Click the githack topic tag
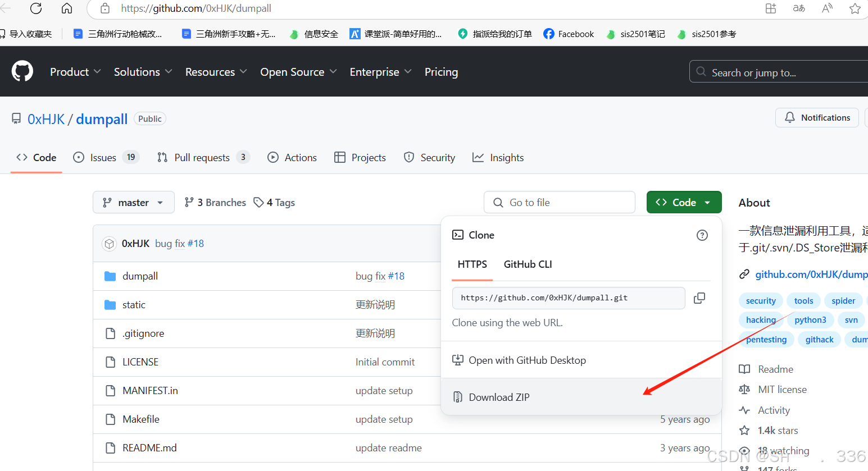 coord(819,340)
